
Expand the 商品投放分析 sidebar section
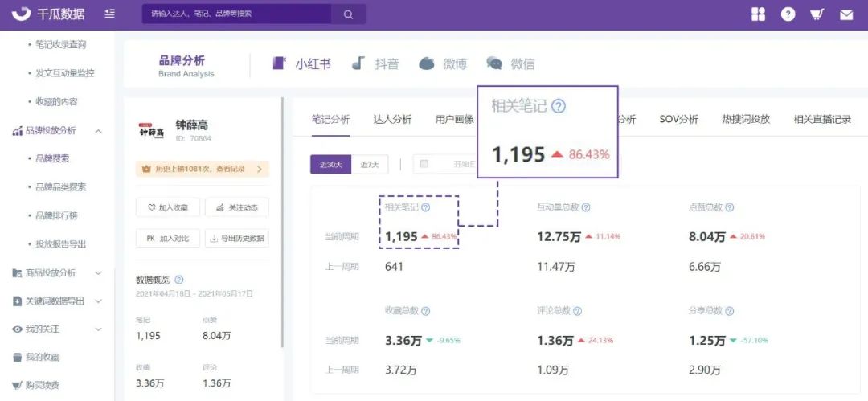coord(99,273)
